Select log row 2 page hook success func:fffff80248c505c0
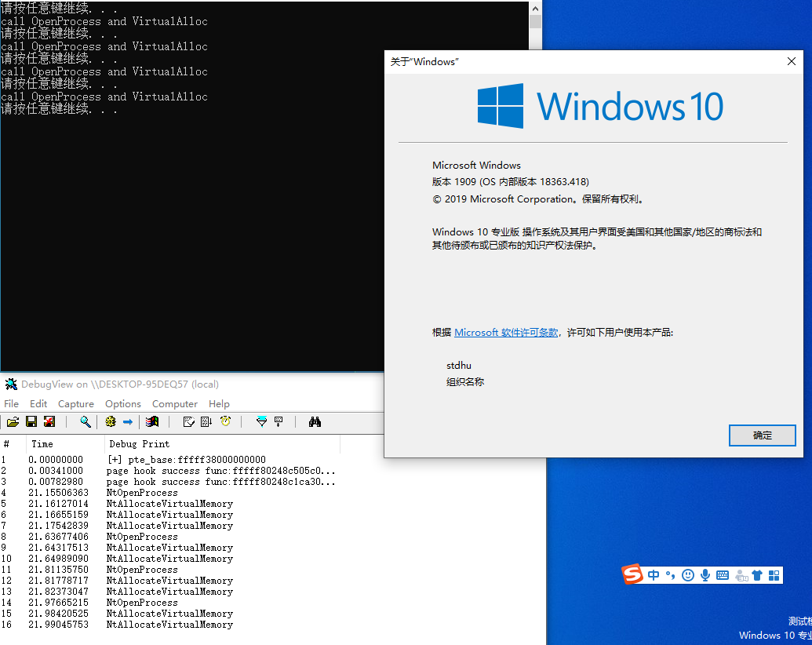812x645 pixels. pos(170,470)
